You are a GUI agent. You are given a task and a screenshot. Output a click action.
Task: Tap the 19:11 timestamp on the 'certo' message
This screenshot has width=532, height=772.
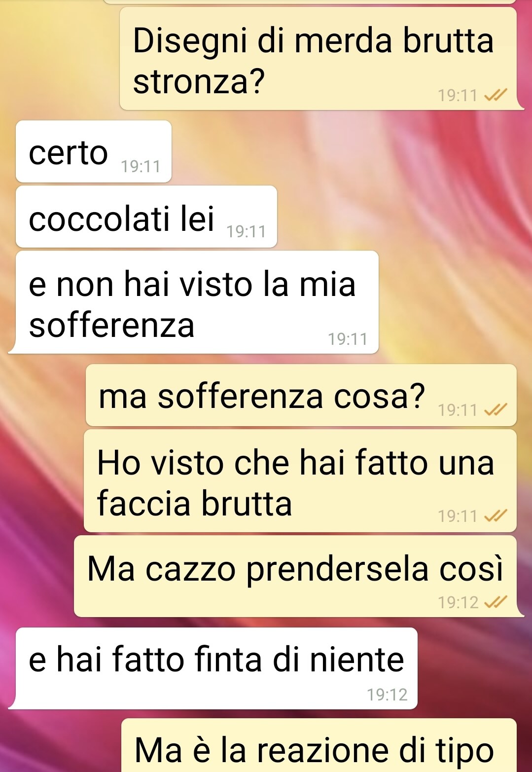(x=141, y=167)
